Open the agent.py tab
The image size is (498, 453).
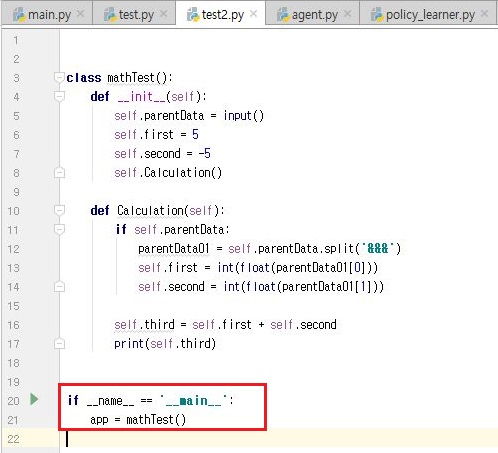tap(313, 14)
